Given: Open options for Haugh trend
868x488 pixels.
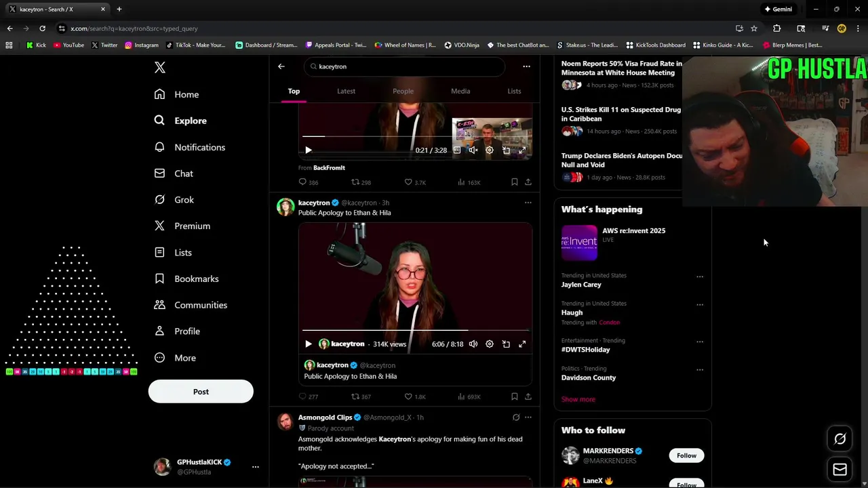Looking at the screenshot, I should point(700,304).
